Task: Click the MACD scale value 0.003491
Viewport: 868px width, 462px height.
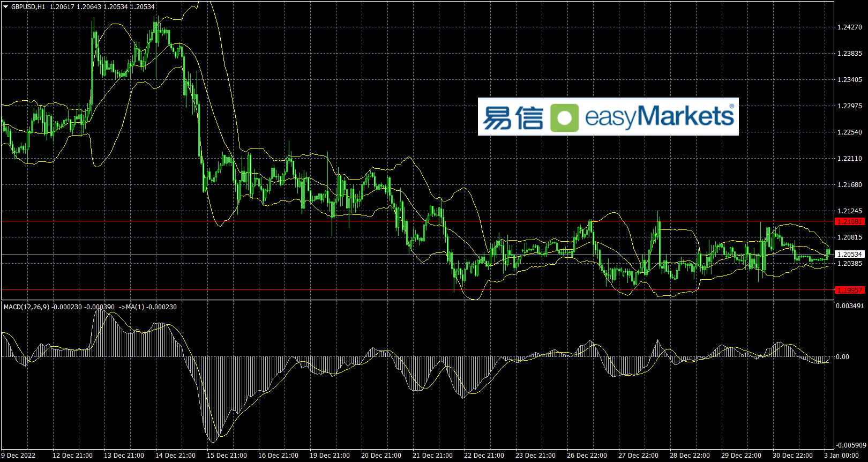Action: pyautogui.click(x=850, y=306)
